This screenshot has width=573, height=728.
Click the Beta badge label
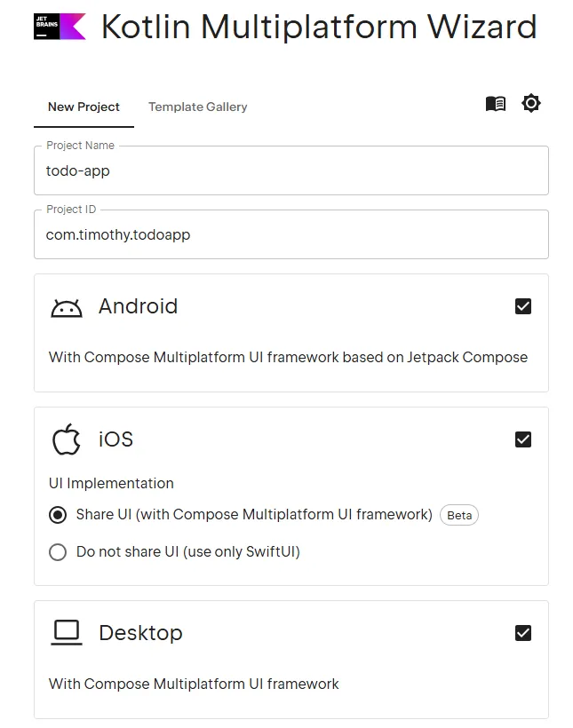(x=459, y=515)
